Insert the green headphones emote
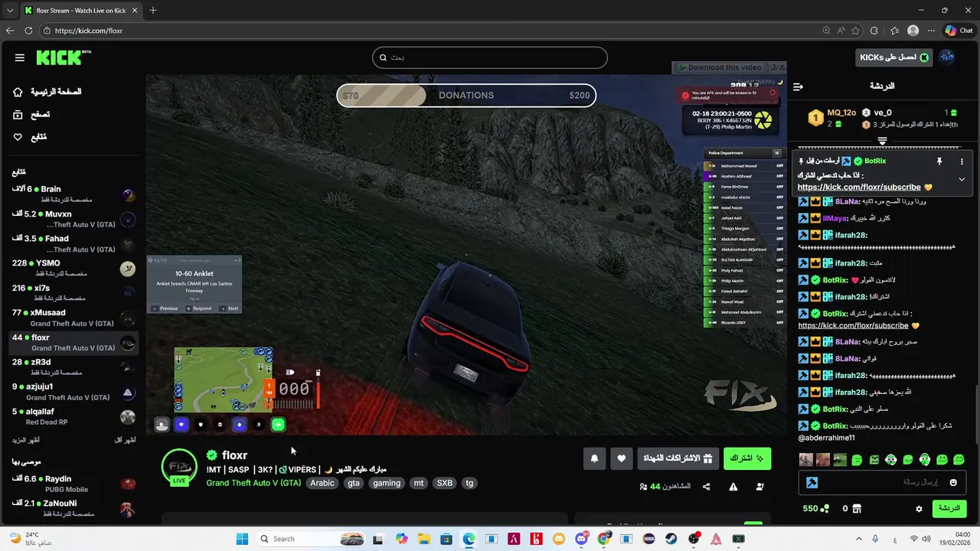980x551 pixels. (924, 460)
